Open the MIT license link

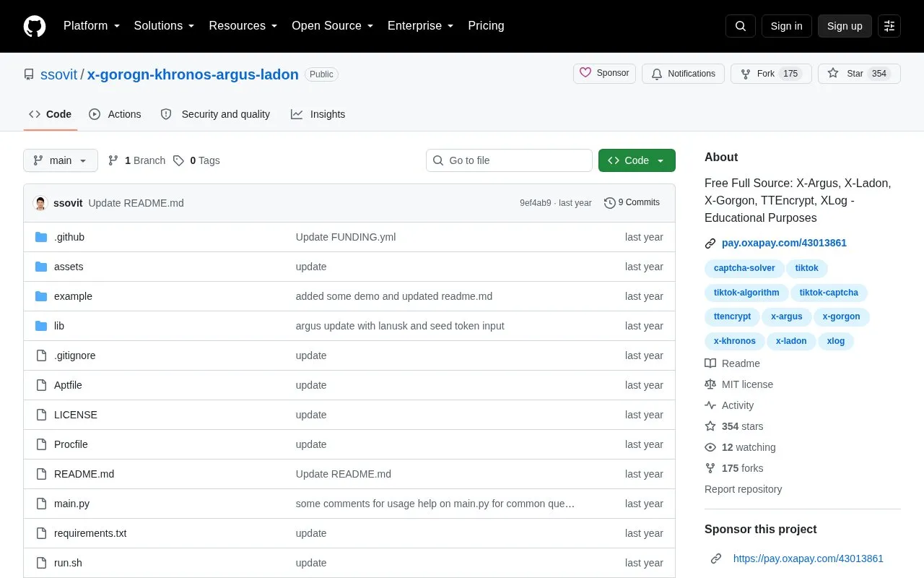pyautogui.click(x=739, y=384)
